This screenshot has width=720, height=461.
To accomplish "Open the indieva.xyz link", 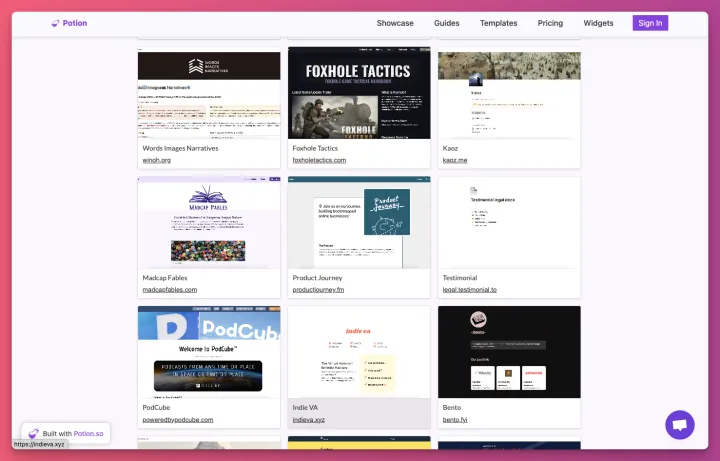I will click(x=309, y=420).
